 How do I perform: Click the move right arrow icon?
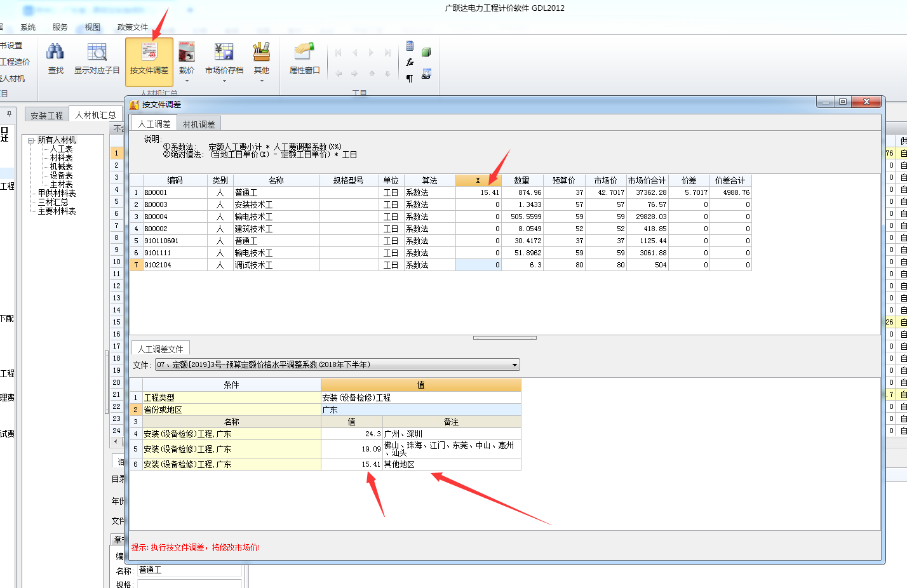coord(354,74)
